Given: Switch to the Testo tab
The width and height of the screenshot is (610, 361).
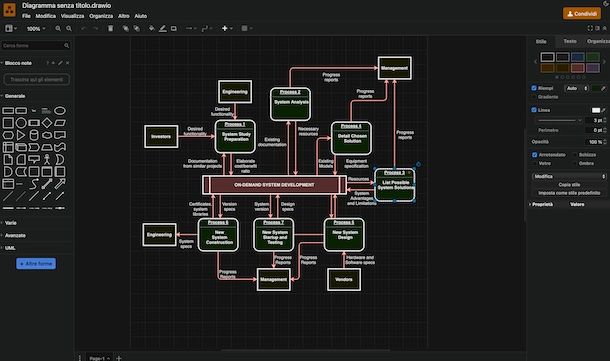Looking at the screenshot, I should tap(570, 41).
